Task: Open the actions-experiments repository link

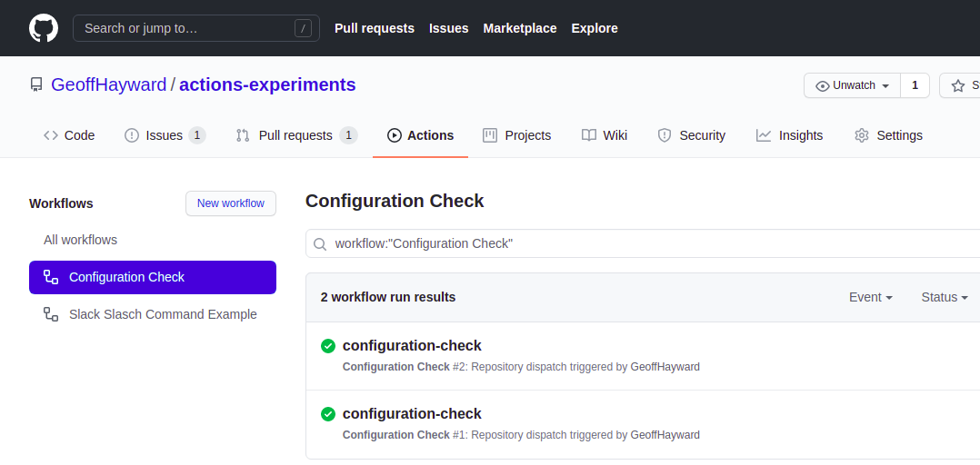Action: coord(267,84)
